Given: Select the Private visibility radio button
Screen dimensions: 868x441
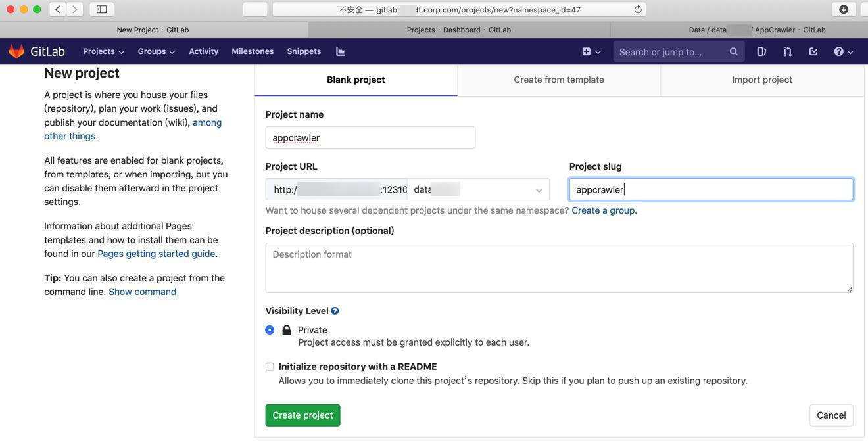Looking at the screenshot, I should pyautogui.click(x=270, y=330).
